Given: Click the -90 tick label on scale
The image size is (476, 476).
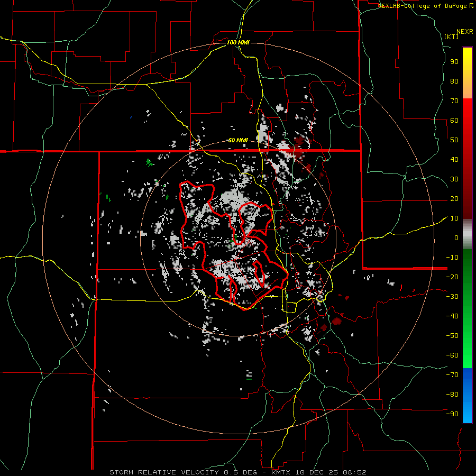Looking at the screenshot, I should (452, 414).
